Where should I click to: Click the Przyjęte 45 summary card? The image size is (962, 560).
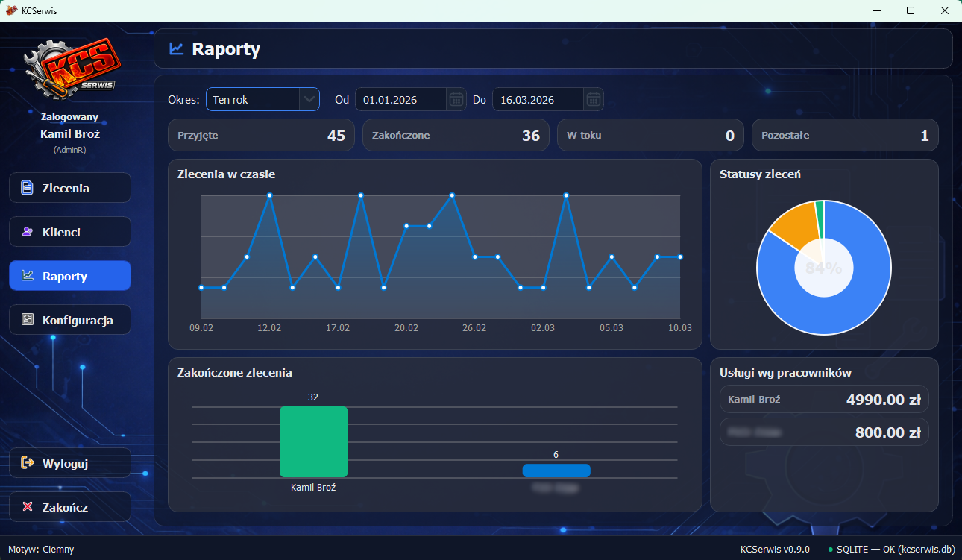click(x=261, y=136)
